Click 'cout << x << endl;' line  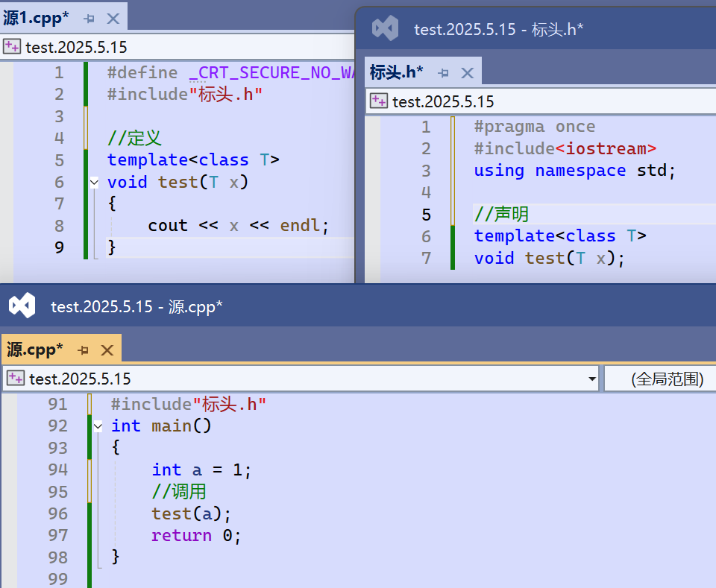tap(238, 225)
